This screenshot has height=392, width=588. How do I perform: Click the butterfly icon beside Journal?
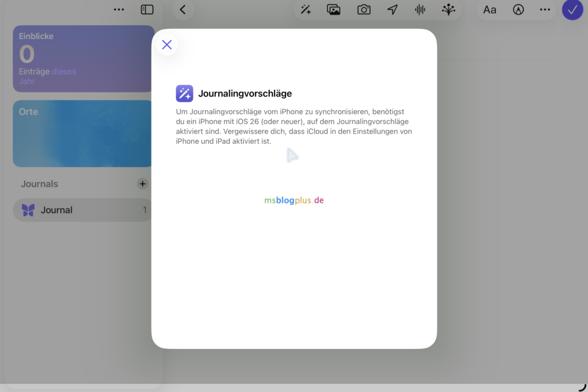point(28,210)
